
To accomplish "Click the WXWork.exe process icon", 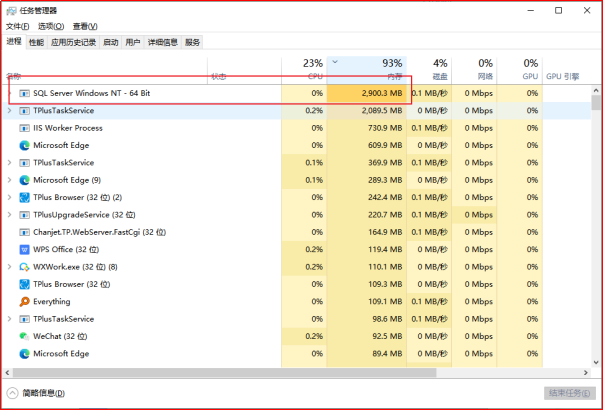I will pos(24,267).
